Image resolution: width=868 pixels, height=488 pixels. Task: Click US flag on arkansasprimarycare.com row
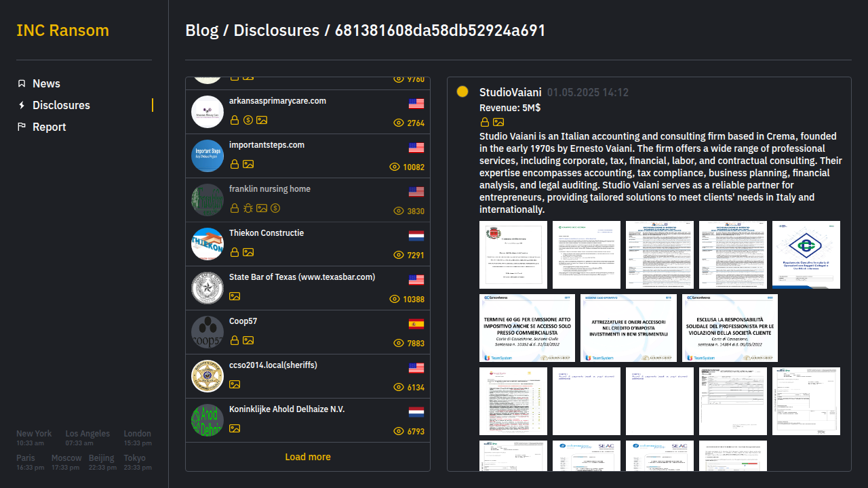(416, 104)
